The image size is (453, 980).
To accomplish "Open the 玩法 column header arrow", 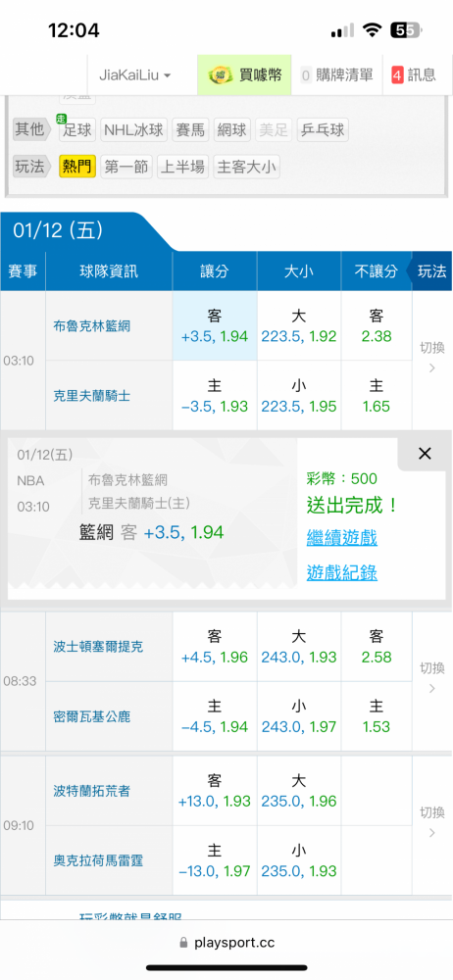I will click(428, 271).
